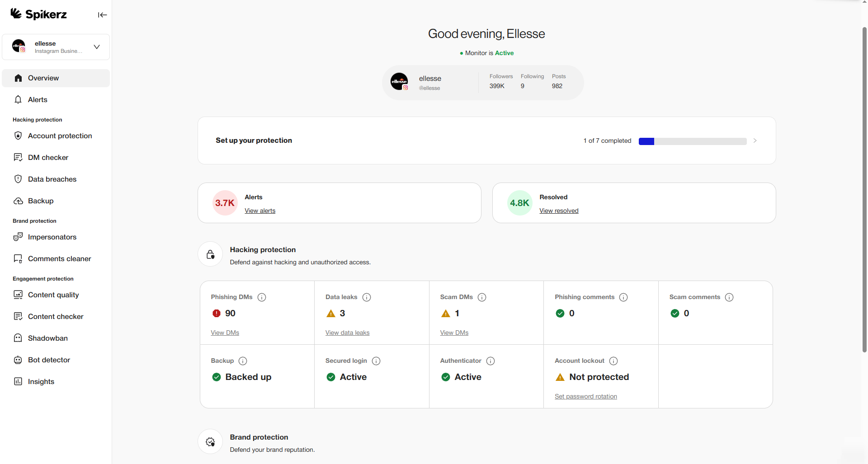
Task: Click the Comments cleaner icon
Action: 18,259
